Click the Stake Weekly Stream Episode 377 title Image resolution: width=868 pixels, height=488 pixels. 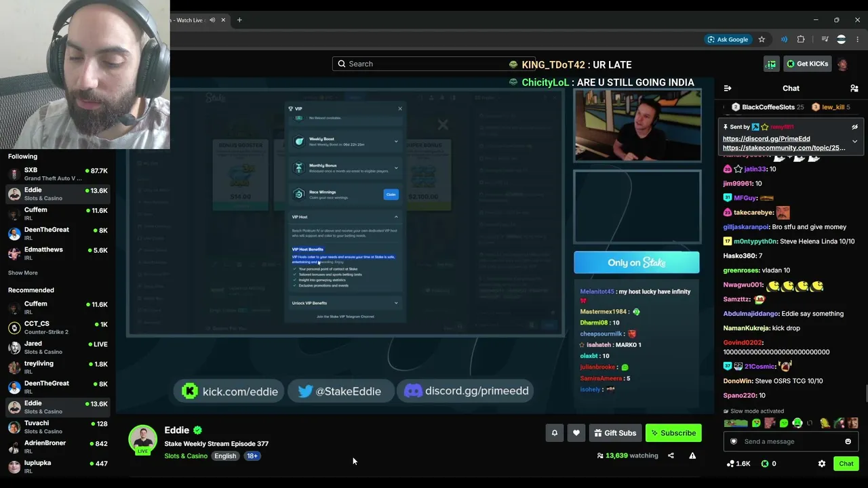pyautogui.click(x=216, y=444)
